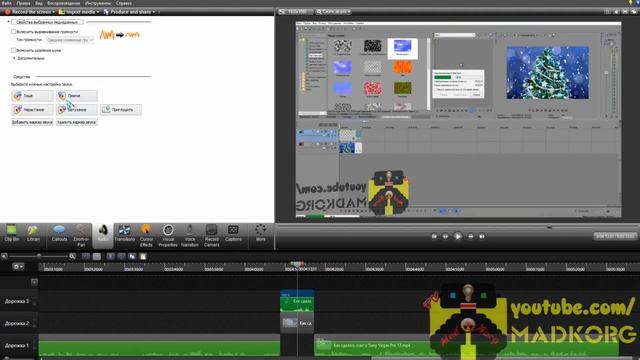The height and width of the screenshot is (360, 640).
Task: Expand the Produce and share dropdown arrow
Action: 154,12
